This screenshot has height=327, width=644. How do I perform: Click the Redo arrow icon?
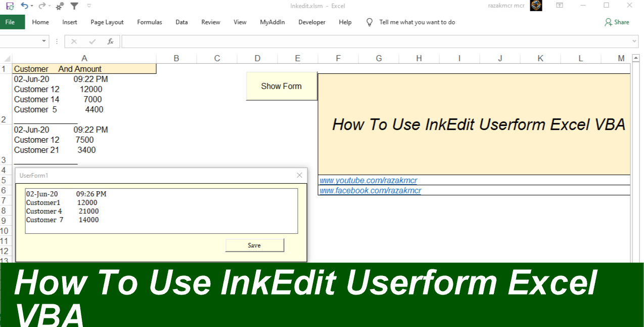(42, 6)
